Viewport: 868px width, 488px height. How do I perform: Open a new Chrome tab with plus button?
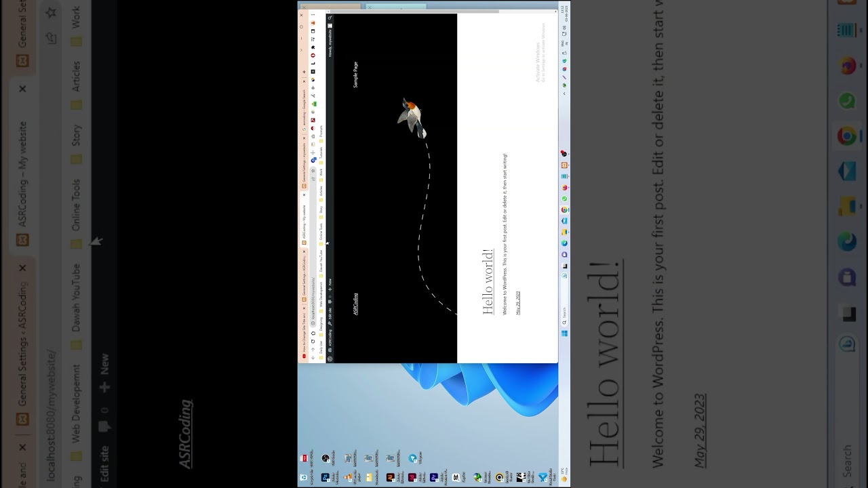tap(304, 72)
